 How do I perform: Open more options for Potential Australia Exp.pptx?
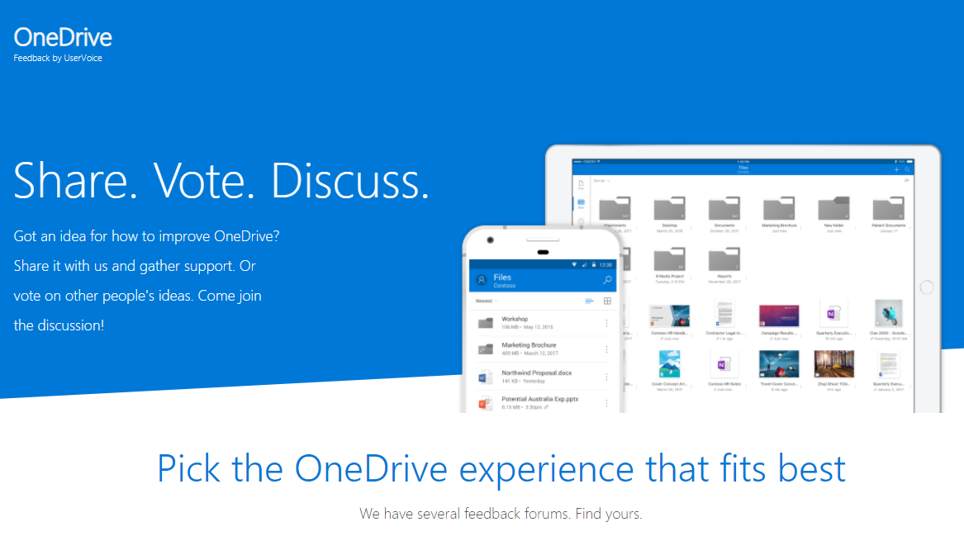tap(606, 403)
